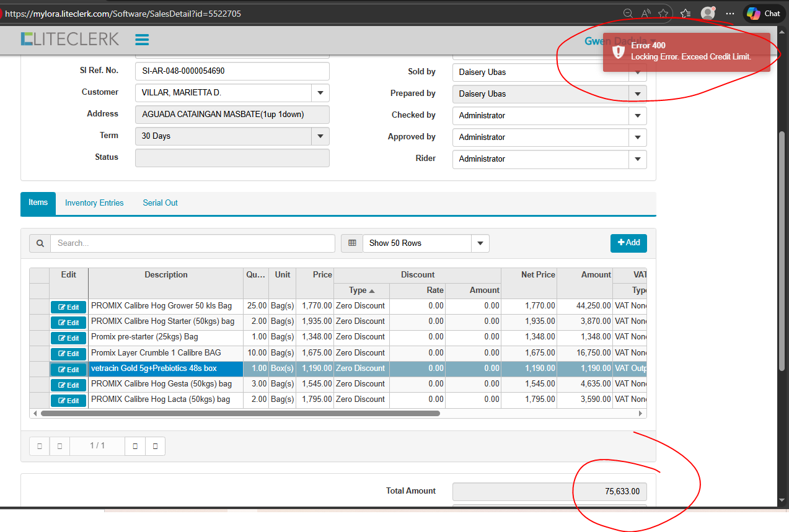This screenshot has width=789, height=532.
Task: Click the table grid icon beside Show 50 Rows
Action: 352,243
